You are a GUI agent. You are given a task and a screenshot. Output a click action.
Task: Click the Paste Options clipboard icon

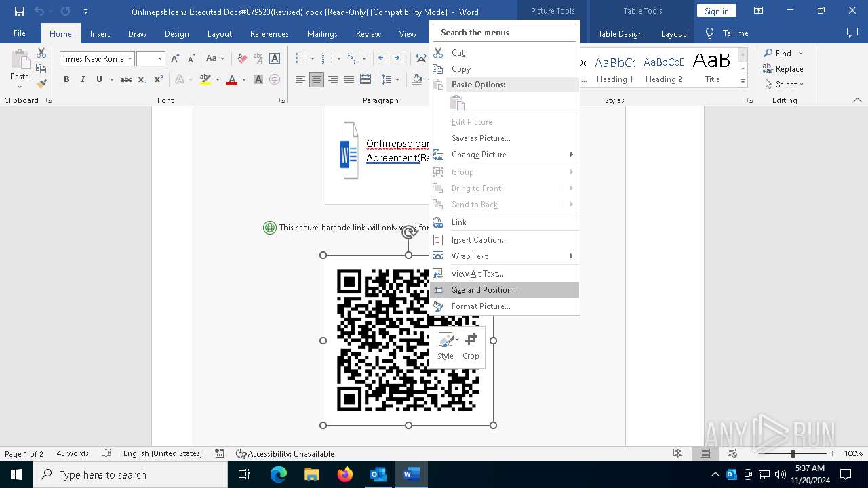pyautogui.click(x=458, y=103)
